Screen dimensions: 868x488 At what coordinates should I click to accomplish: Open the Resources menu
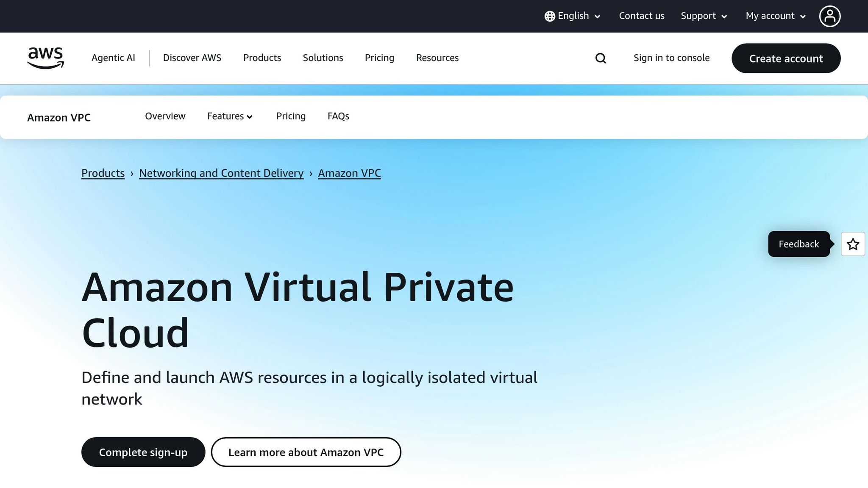[x=437, y=58]
